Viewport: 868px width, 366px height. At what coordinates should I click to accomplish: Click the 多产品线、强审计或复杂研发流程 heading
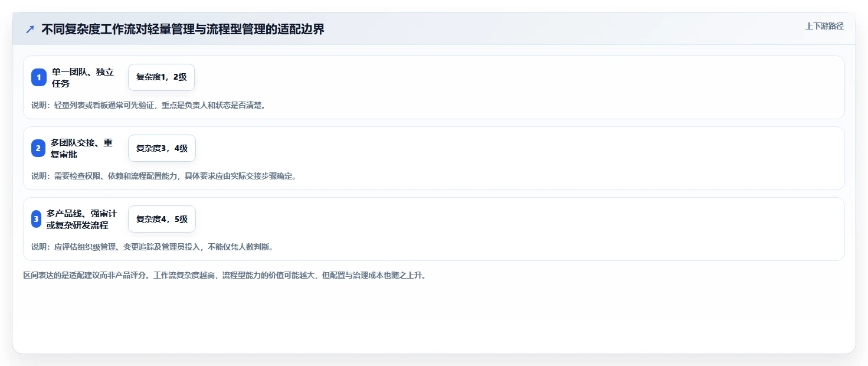click(x=81, y=219)
